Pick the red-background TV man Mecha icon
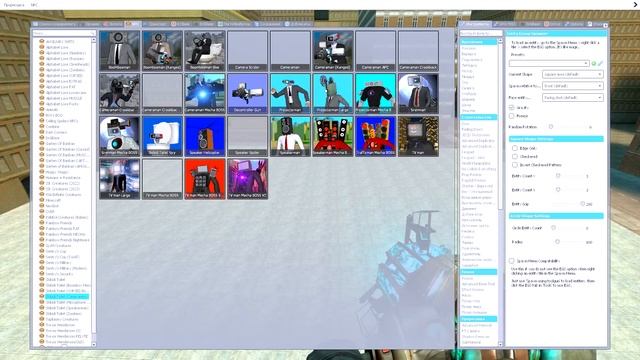Image resolution: width=640 pixels, height=360 pixels. 205,179
